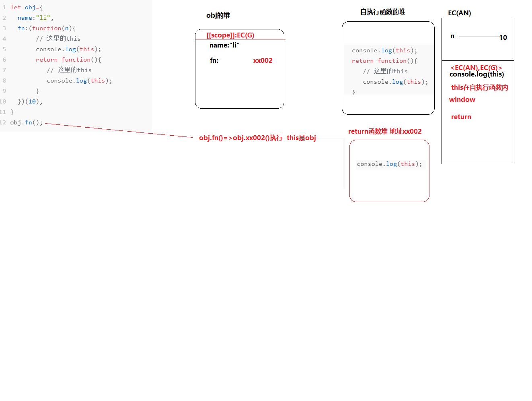Select the red '[[scope]]:EC(G)' label
This screenshot has width=532, height=401.
coord(230,35)
